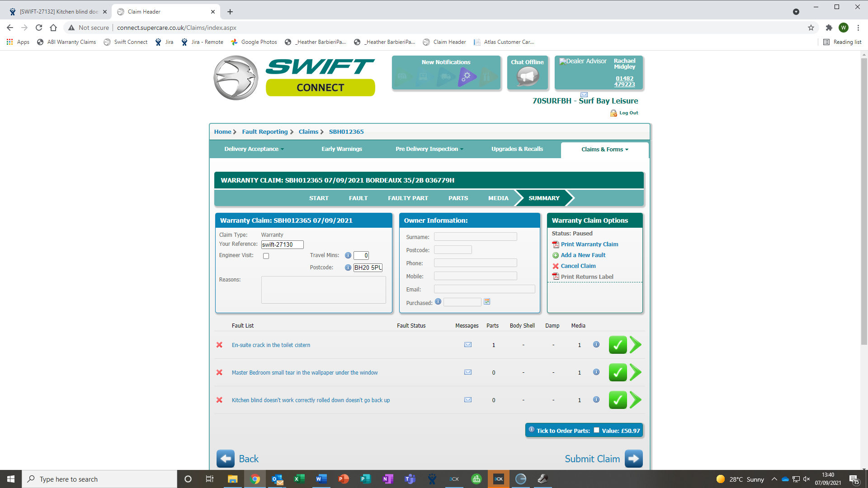Screen dimensions: 868x488
Task: Open Excel from the Windows taskbar
Action: point(299,479)
